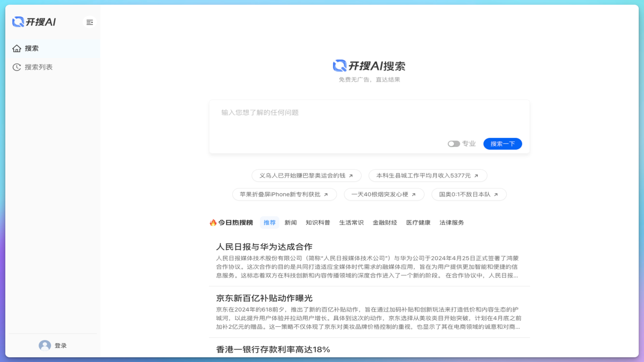Open suggestion 义乌人已开始赚巴黎奥运会的钱
644x362 pixels.
(306, 176)
